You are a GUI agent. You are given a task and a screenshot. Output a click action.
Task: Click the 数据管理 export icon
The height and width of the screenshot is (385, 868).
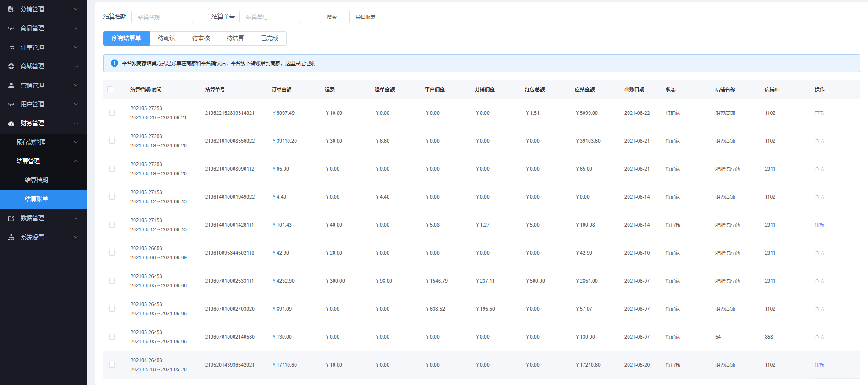click(11, 218)
